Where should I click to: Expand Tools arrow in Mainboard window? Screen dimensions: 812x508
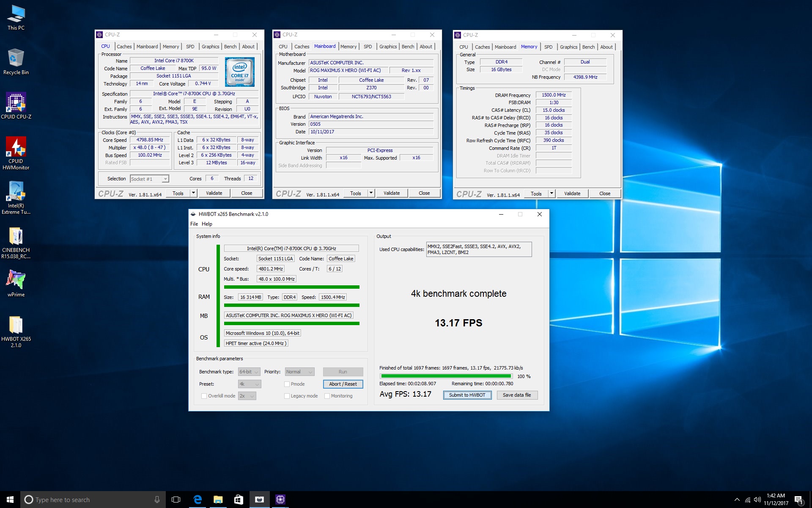(x=371, y=193)
